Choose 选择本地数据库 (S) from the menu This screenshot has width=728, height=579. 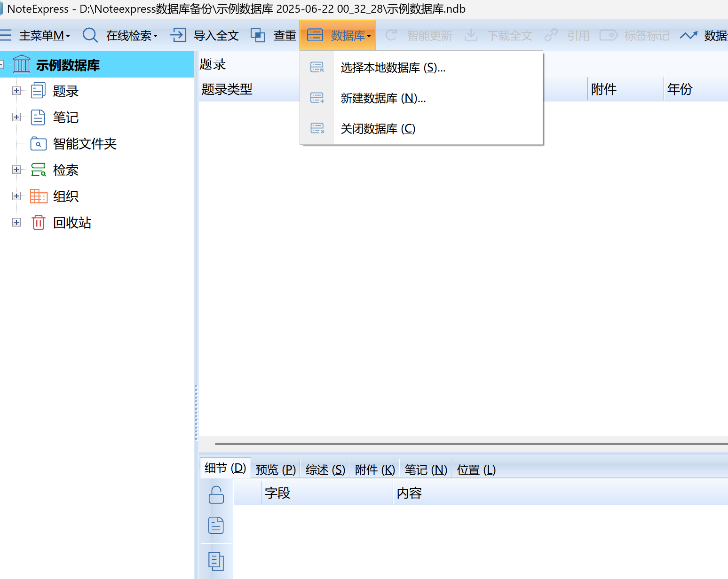click(393, 68)
